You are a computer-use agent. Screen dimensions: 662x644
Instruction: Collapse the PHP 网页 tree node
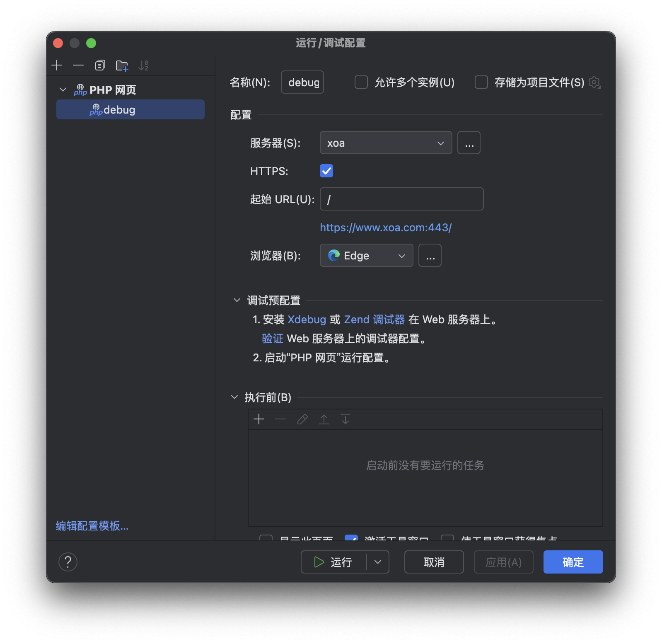[63, 90]
